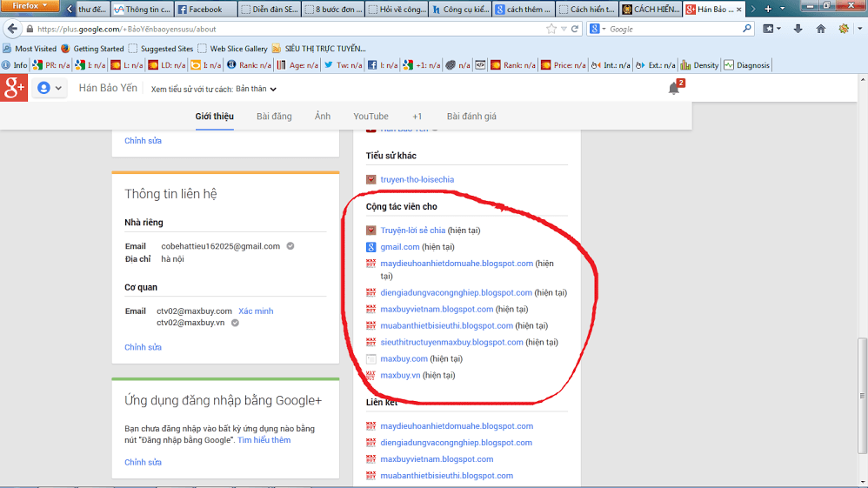The height and width of the screenshot is (488, 868).
Task: Open the truyen-tho-loisechia link
Action: click(x=417, y=179)
